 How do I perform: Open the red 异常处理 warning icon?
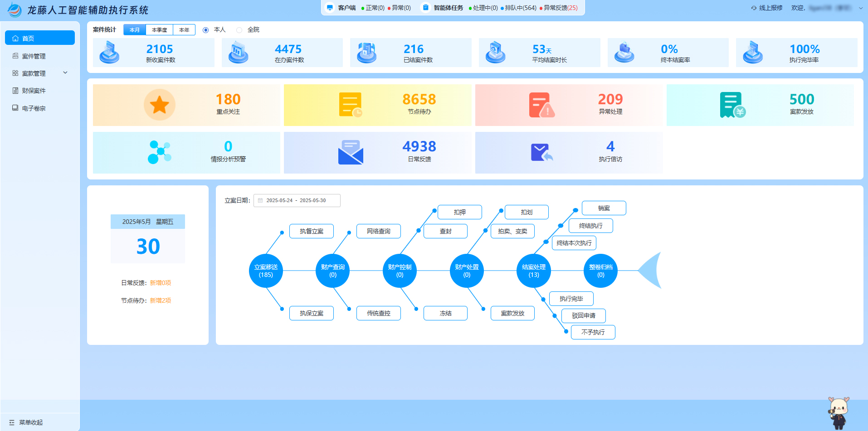[541, 105]
